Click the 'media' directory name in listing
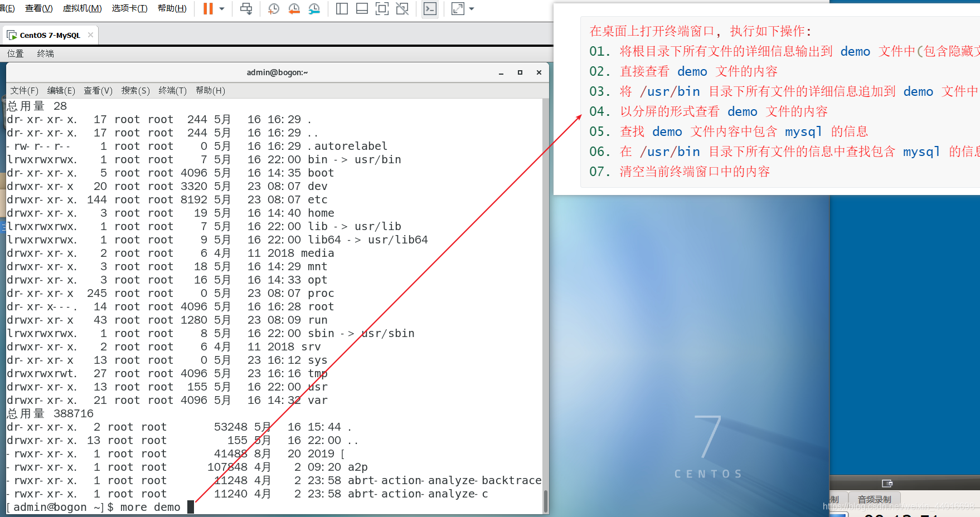 [318, 253]
